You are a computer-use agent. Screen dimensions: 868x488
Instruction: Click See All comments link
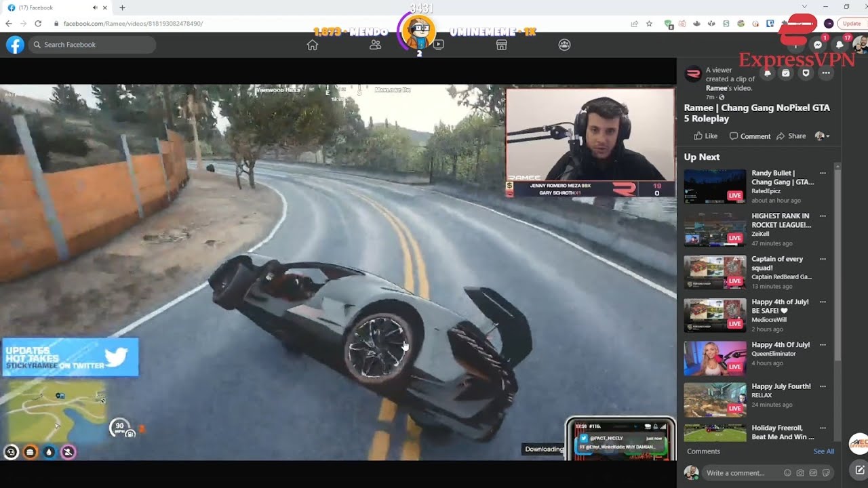pyautogui.click(x=824, y=451)
